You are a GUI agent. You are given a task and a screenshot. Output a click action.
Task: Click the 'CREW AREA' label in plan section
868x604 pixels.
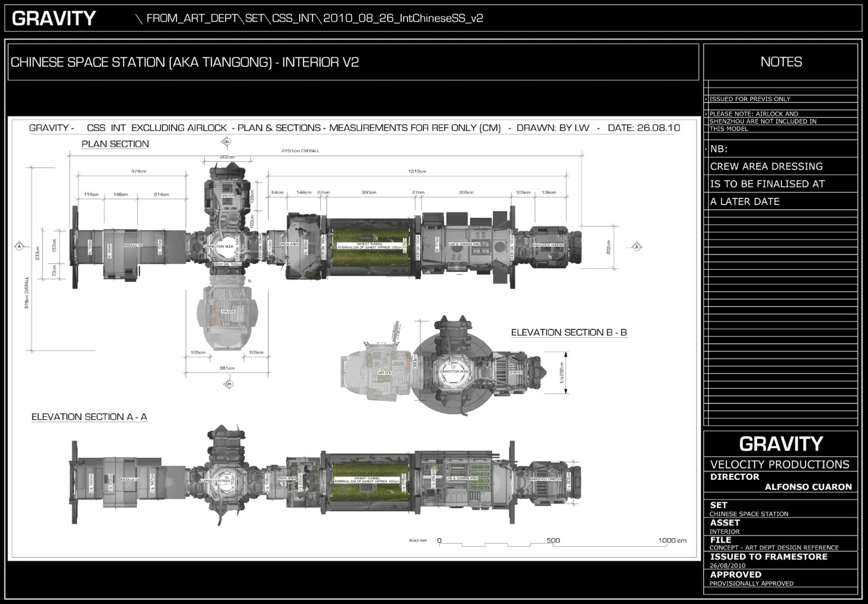[x=288, y=244]
